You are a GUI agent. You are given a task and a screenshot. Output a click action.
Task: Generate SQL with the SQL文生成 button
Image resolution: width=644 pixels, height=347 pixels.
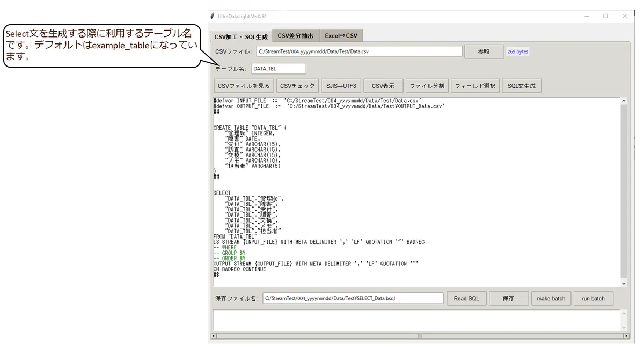[522, 86]
